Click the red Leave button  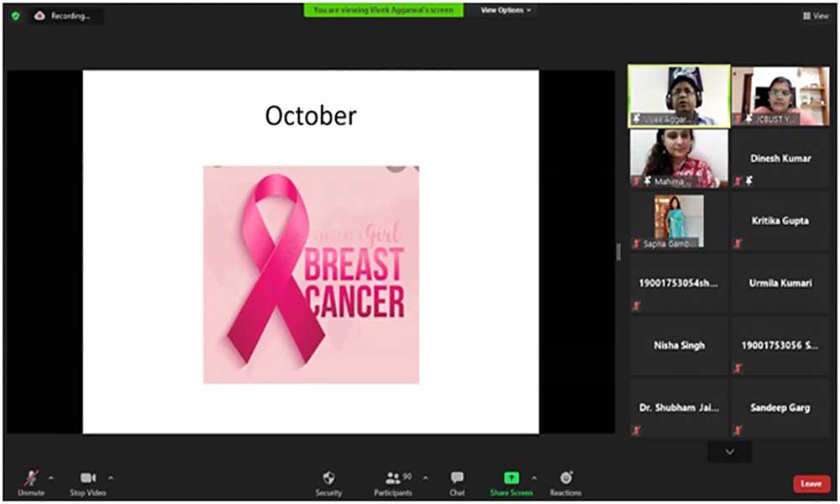(811, 484)
